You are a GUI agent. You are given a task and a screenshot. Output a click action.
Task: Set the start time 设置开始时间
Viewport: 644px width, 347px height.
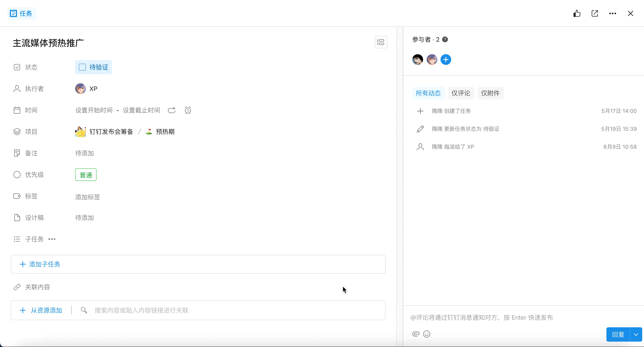tap(94, 110)
